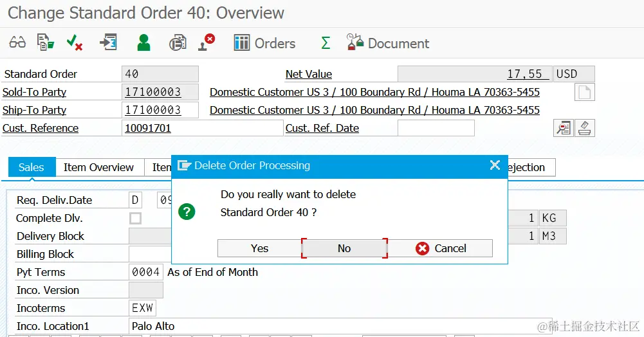Click the stamp with red X icon

coord(207,42)
